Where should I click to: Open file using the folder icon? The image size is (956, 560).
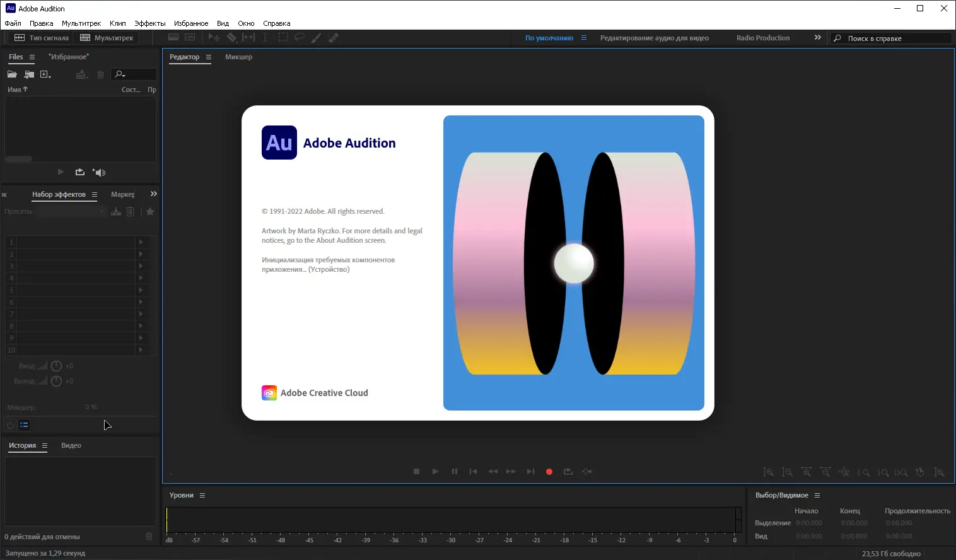[x=12, y=74]
